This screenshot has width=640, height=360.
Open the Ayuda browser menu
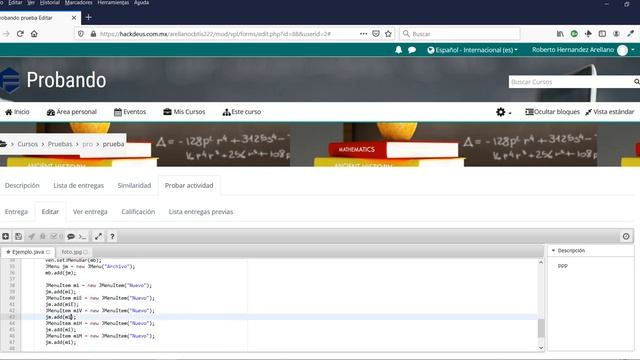tap(141, 2)
